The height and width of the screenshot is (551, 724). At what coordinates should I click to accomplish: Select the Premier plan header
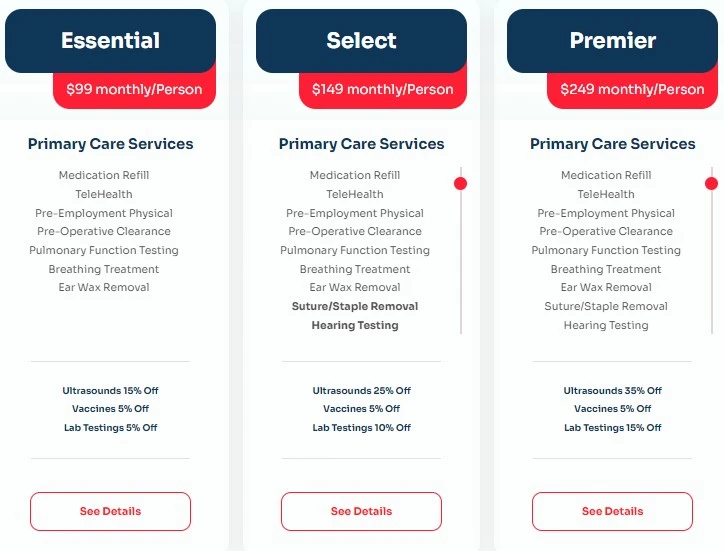pos(612,41)
